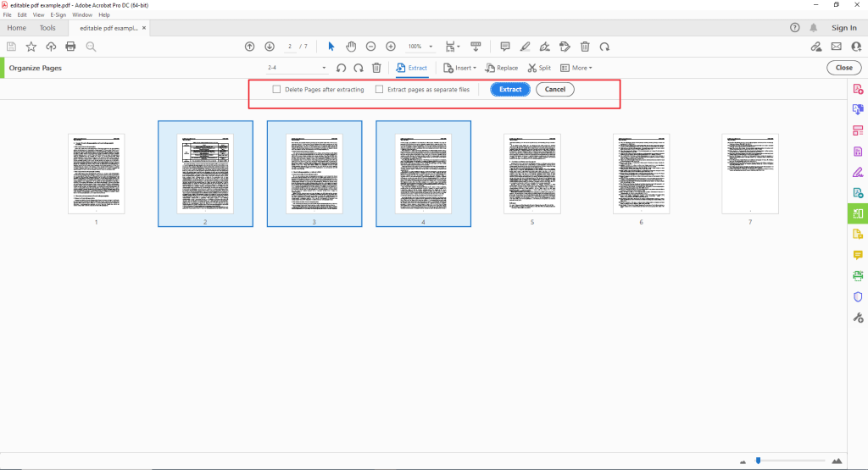The width and height of the screenshot is (868, 470).
Task: Go to the next page arrow
Action: 270,47
